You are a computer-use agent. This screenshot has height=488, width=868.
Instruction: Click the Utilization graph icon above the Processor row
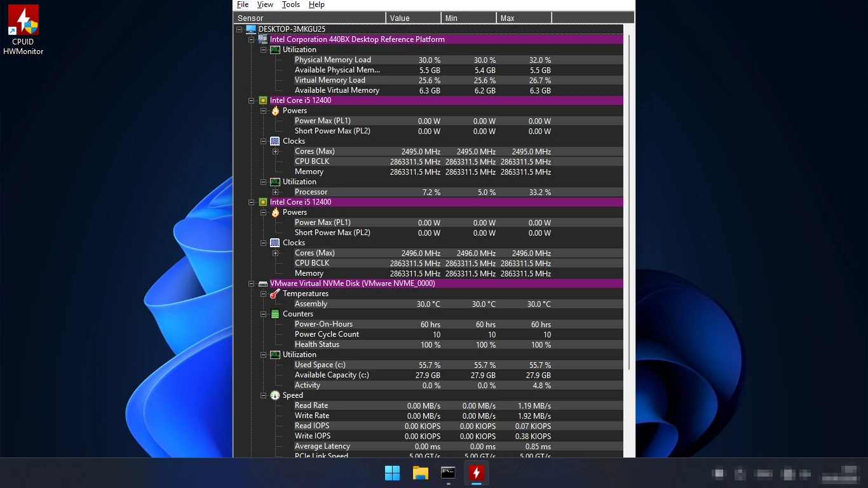pyautogui.click(x=275, y=182)
